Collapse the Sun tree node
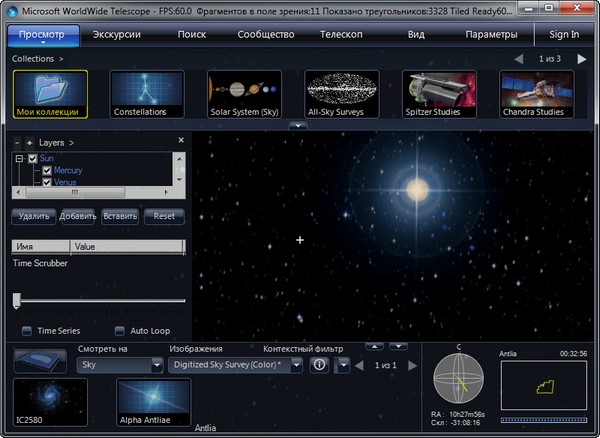600x438 pixels. tap(20, 158)
